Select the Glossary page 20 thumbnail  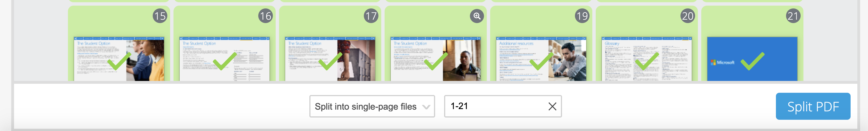point(647,59)
